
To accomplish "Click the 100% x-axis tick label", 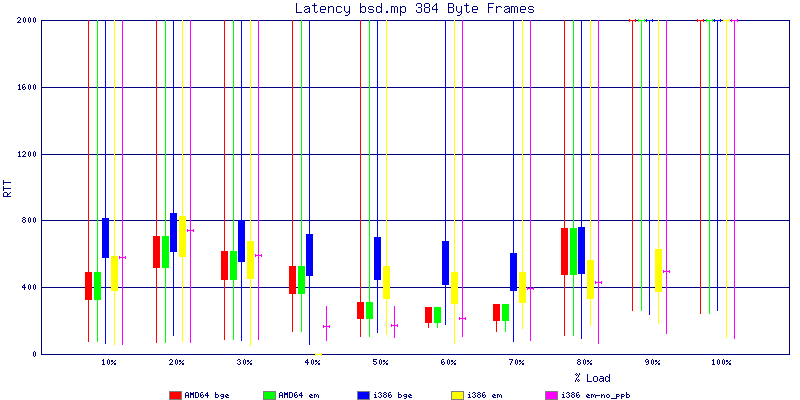I will tap(720, 362).
